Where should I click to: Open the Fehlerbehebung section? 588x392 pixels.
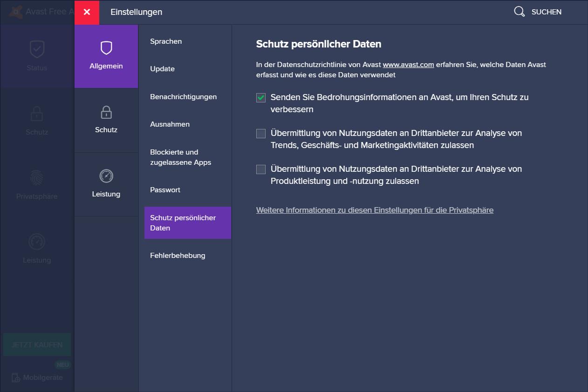tap(178, 256)
